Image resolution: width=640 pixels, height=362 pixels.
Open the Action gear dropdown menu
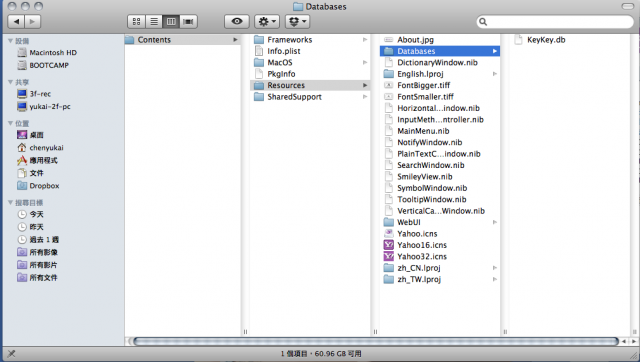pyautogui.click(x=267, y=21)
